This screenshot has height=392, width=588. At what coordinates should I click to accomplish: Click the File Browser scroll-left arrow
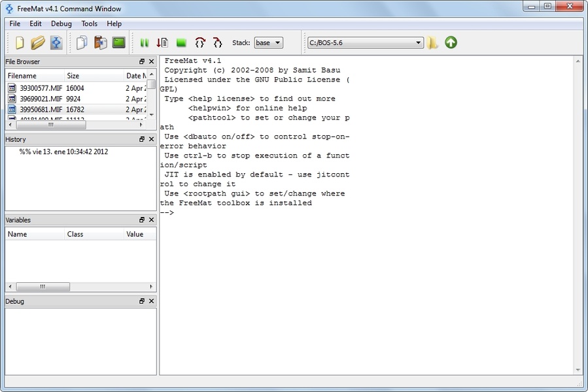tap(10, 125)
